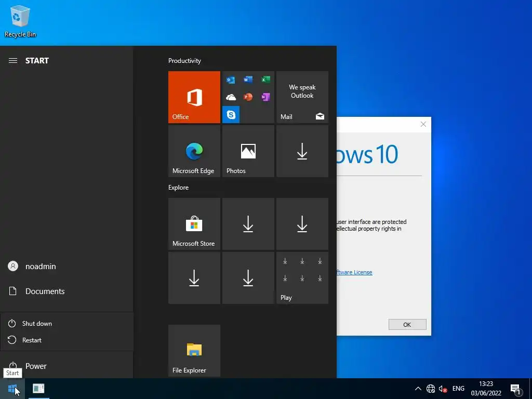
Task: Launch OneNote from the Office apps tile
Action: 265,97
